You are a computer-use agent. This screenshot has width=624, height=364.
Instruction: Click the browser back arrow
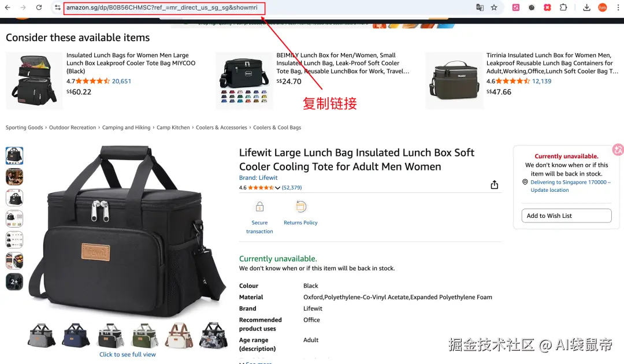8,8
